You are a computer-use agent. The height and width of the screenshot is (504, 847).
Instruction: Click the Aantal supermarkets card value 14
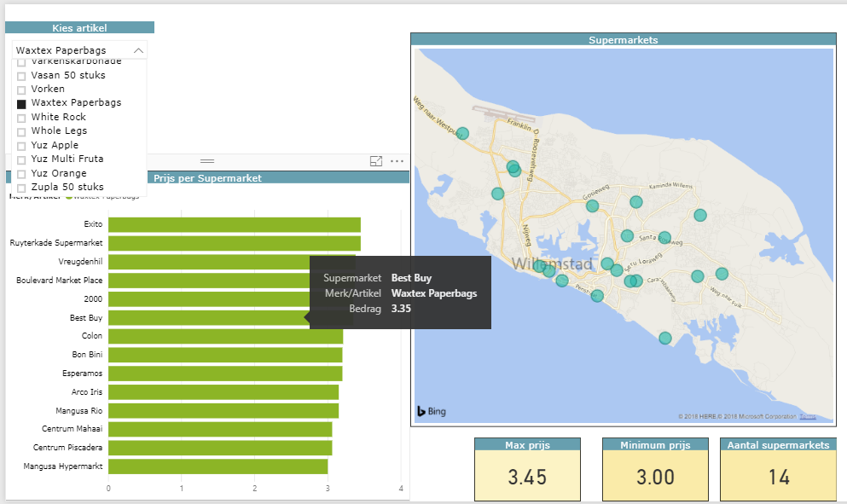point(779,477)
